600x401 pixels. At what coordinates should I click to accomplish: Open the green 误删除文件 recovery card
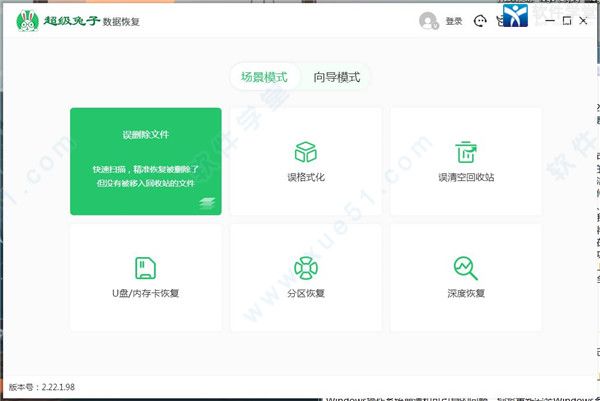[x=145, y=161]
